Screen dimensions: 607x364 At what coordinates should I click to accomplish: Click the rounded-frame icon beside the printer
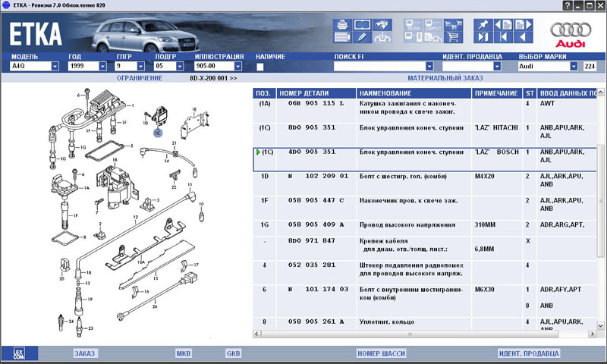click(x=362, y=25)
